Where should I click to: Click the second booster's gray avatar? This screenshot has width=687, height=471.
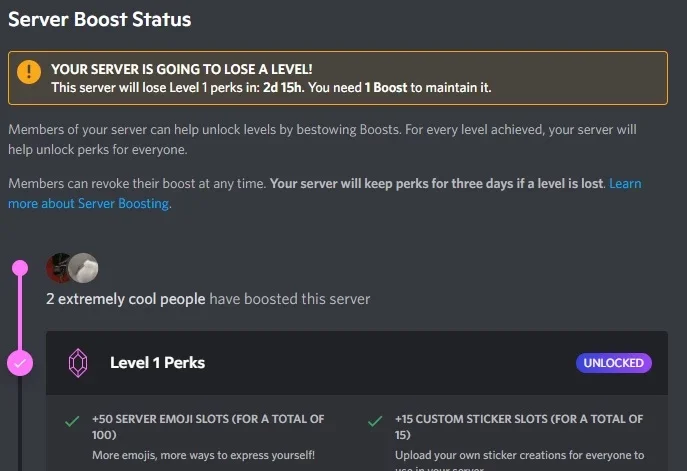(83, 268)
